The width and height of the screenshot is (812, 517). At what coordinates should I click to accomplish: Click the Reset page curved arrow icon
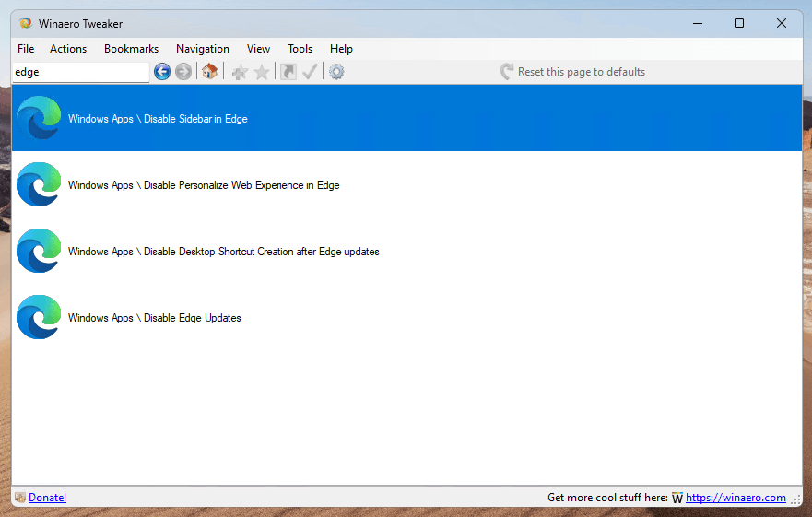(507, 72)
